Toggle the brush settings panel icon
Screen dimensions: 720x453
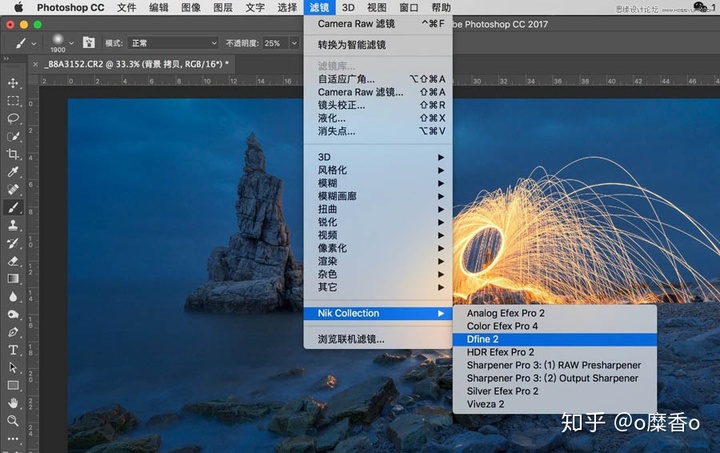pyautogui.click(x=89, y=43)
